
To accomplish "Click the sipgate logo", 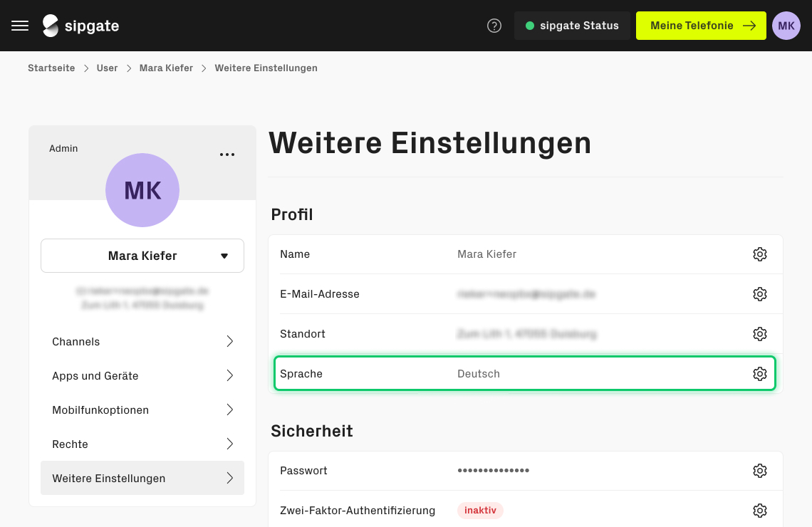I will (x=80, y=26).
